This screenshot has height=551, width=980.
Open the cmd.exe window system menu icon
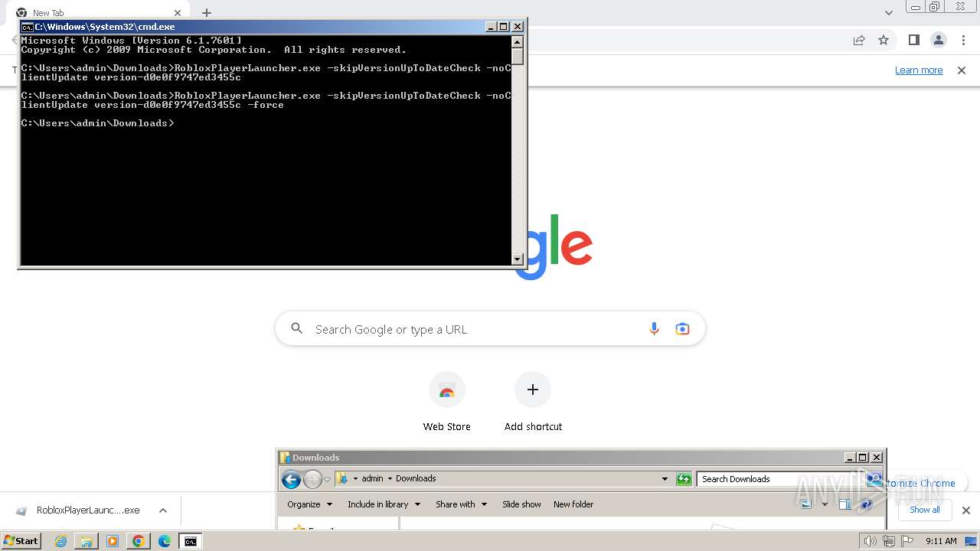pyautogui.click(x=27, y=27)
